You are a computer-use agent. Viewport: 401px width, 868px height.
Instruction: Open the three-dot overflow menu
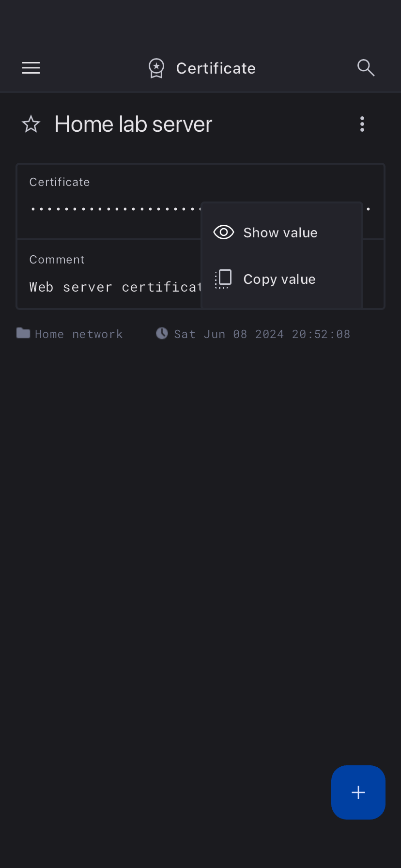click(362, 124)
